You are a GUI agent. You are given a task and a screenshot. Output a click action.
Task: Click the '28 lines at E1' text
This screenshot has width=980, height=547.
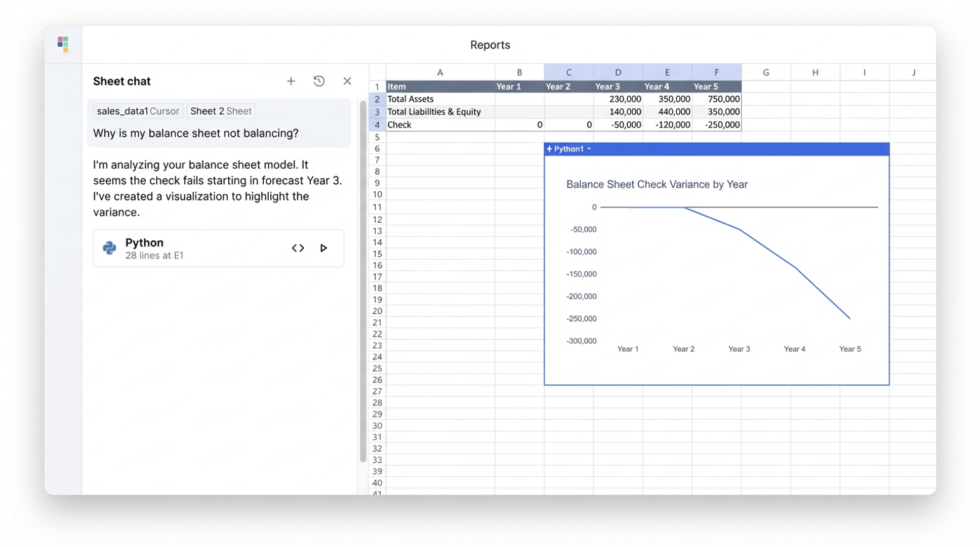(x=155, y=256)
